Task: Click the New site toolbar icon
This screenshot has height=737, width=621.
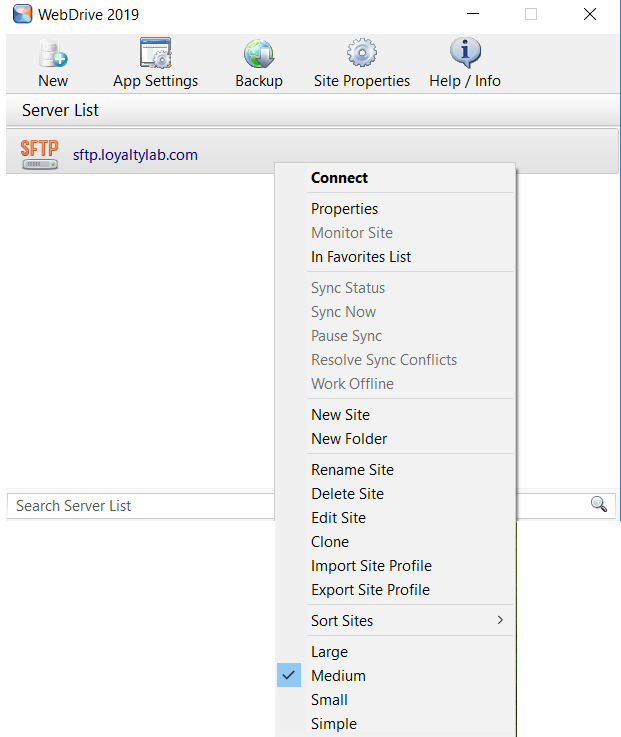Action: (53, 54)
